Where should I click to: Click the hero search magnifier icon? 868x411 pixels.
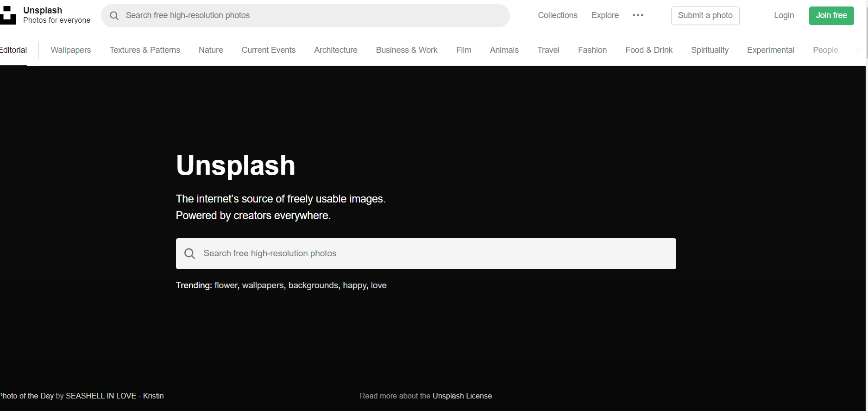(189, 253)
